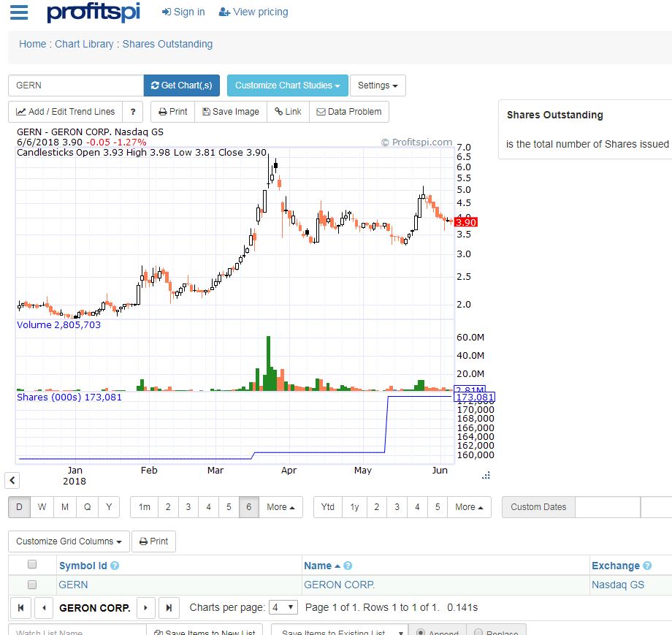Open the trend lines help question mark
This screenshot has width=672, height=635.
(x=133, y=112)
